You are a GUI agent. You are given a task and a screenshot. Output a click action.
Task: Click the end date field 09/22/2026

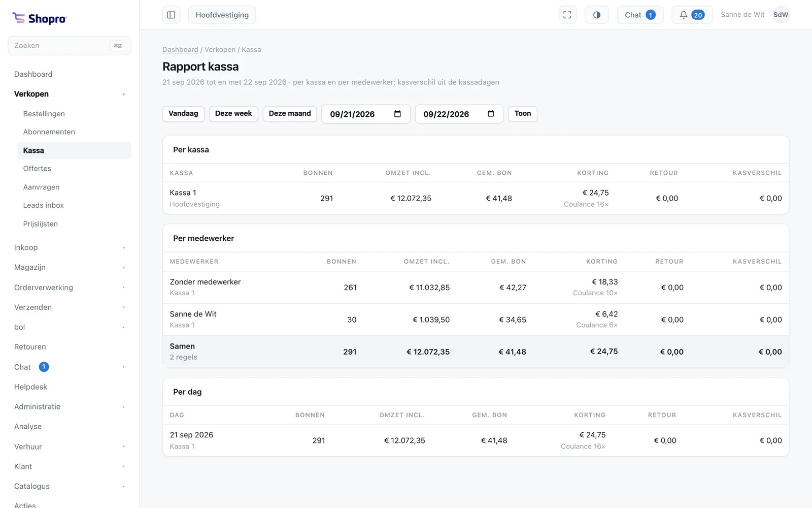tap(459, 114)
